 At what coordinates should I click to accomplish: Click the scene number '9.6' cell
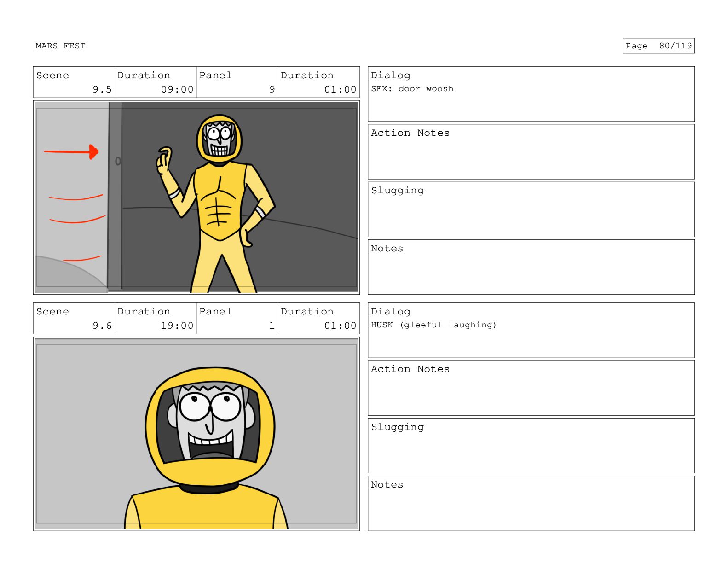tap(74, 319)
